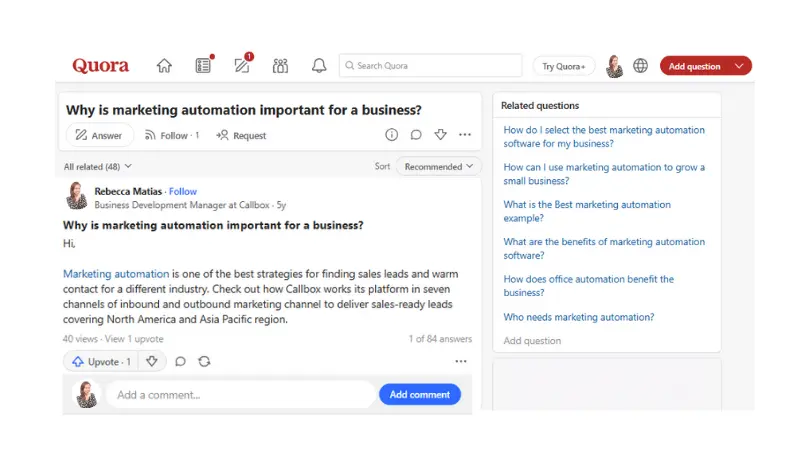800x450 pixels.
Task: Open the language globe icon
Action: tap(640, 66)
